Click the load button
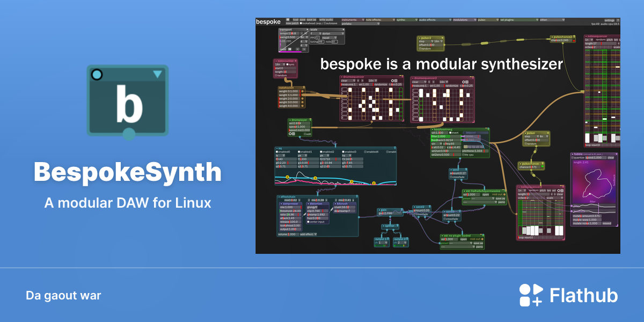 point(296,19)
